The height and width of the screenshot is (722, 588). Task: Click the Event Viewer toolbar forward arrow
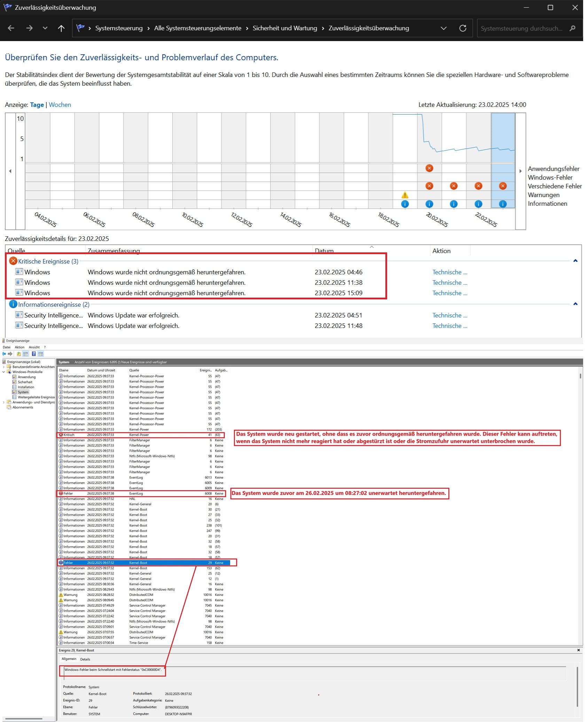tap(10, 354)
